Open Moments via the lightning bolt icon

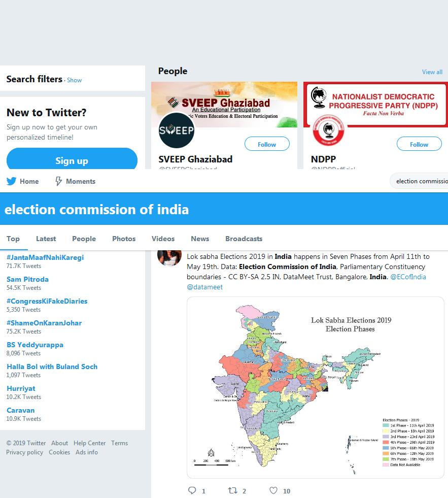click(x=58, y=181)
